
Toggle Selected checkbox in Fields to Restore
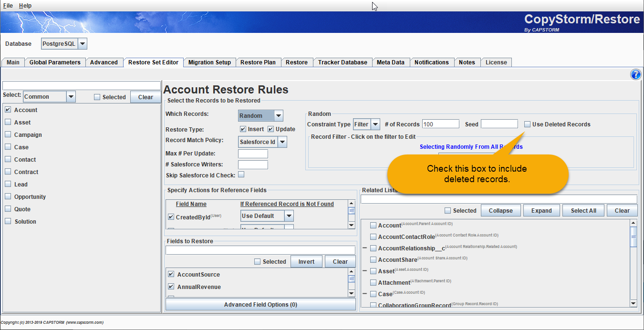pyautogui.click(x=258, y=261)
